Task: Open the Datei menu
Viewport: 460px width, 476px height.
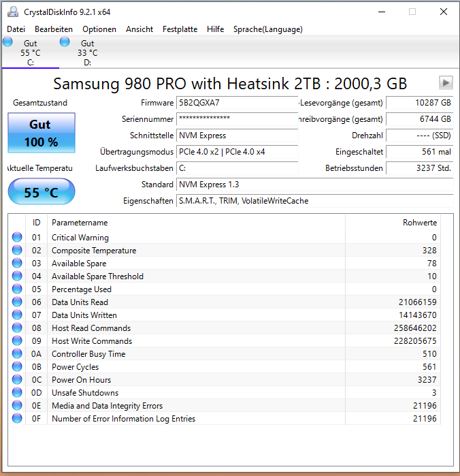Action: point(16,29)
